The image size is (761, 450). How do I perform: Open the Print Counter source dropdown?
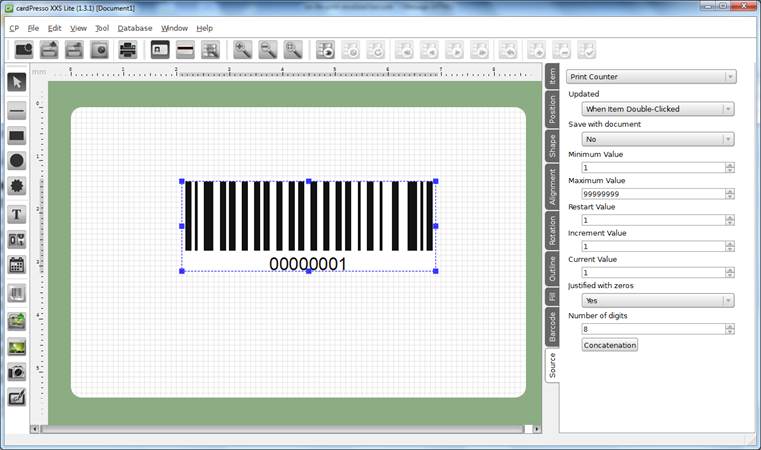point(651,77)
